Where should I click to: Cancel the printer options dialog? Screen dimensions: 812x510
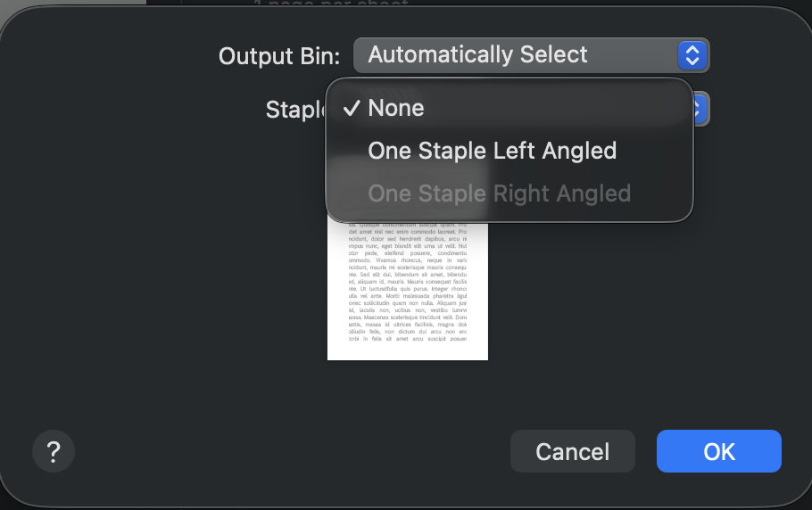[x=573, y=451]
